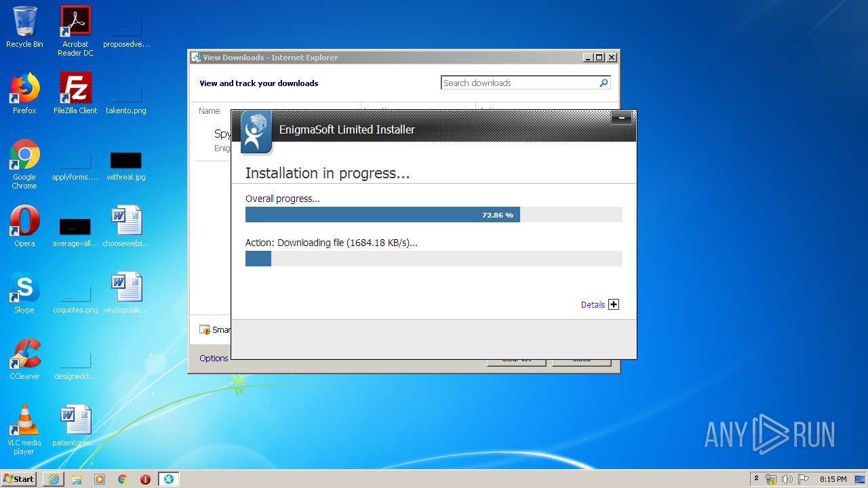This screenshot has width=868, height=488.
Task: Open Skype desktop shortcut
Action: coord(24,293)
